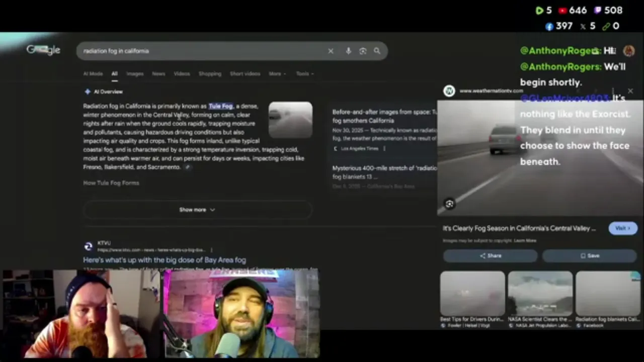This screenshot has height=362, width=644.
Task: Switch to the AI Mode tab
Action: point(93,73)
